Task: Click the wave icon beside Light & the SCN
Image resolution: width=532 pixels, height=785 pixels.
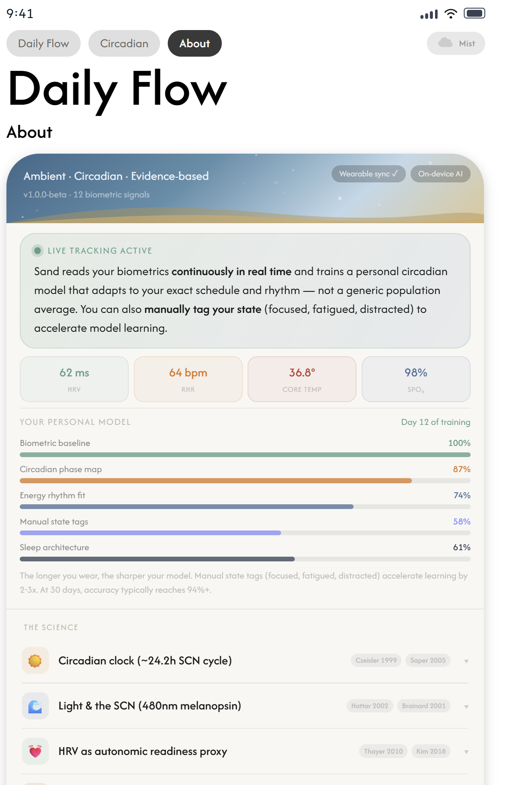Action: coord(35,706)
